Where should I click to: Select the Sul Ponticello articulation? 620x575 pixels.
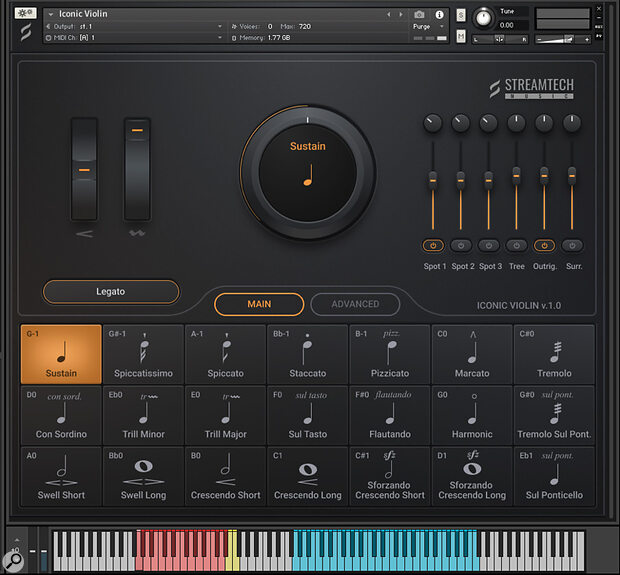pos(554,476)
